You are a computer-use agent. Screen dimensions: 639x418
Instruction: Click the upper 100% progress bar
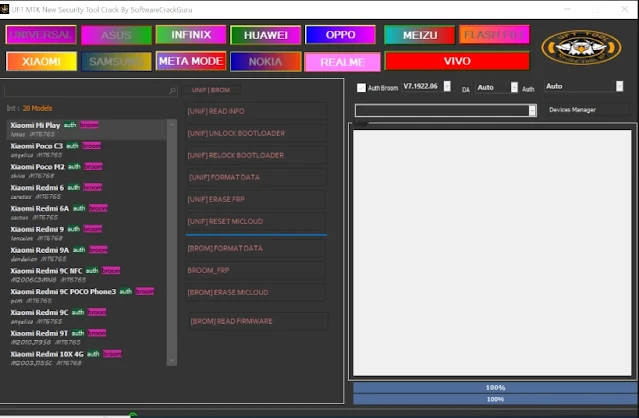pos(495,387)
